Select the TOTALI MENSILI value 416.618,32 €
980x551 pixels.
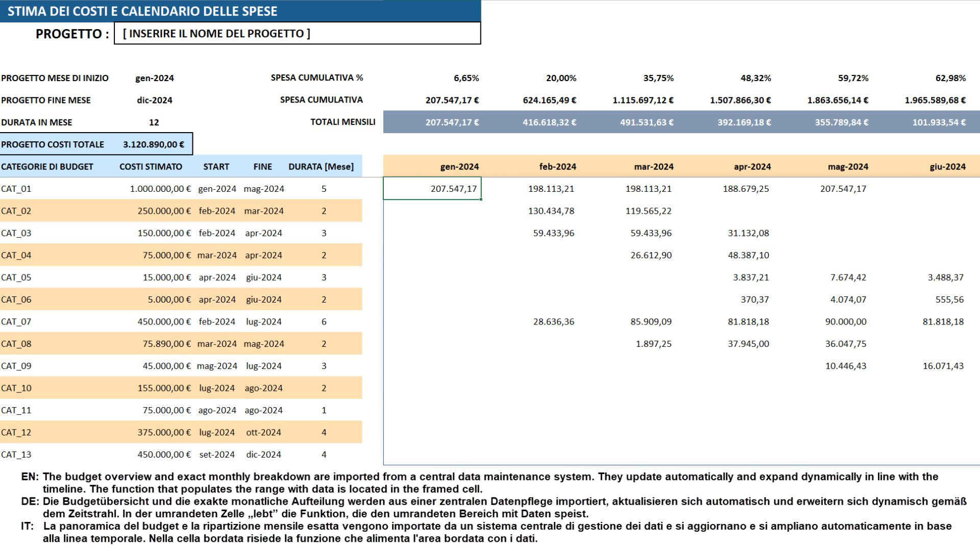tap(550, 122)
